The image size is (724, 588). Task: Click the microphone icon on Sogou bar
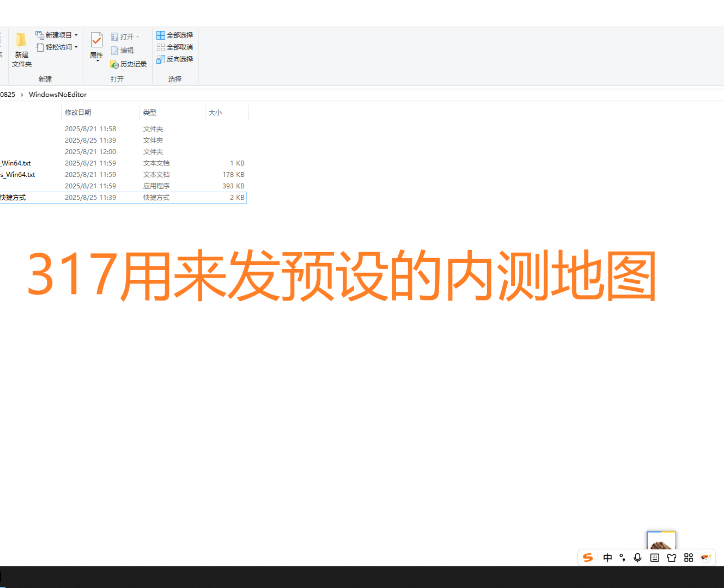coord(637,558)
